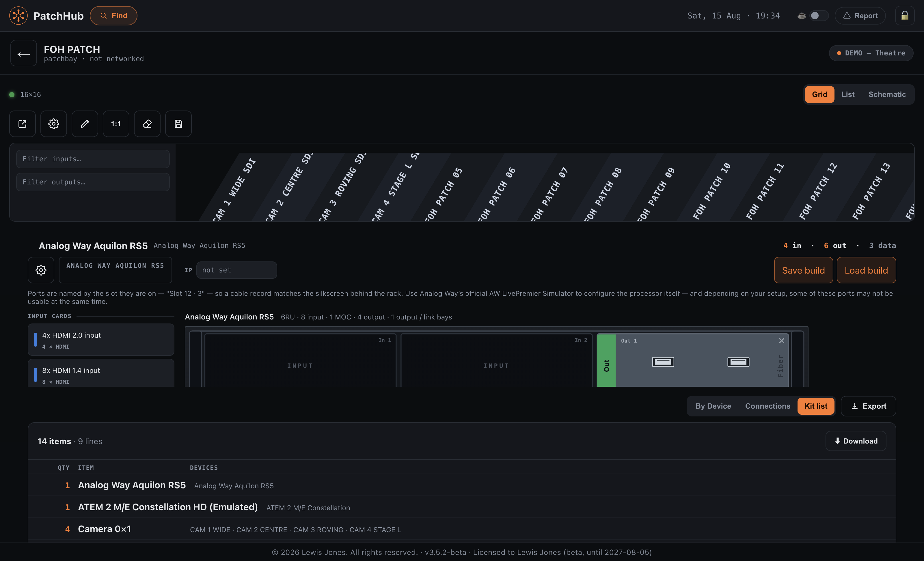Click the CAM 1 WIDE SDI column header

[x=234, y=189]
